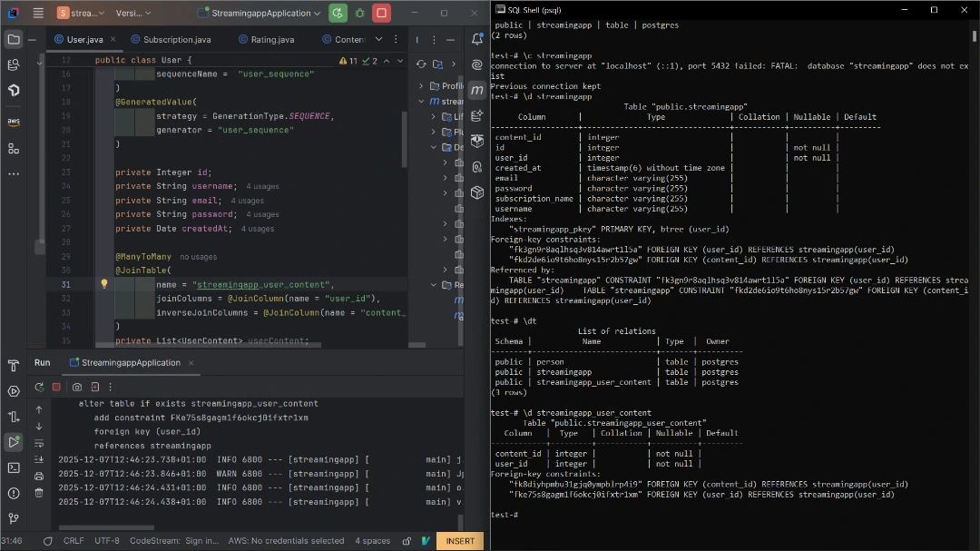This screenshot has width=980, height=551.
Task: Open the main hamburger menu
Action: click(36, 13)
